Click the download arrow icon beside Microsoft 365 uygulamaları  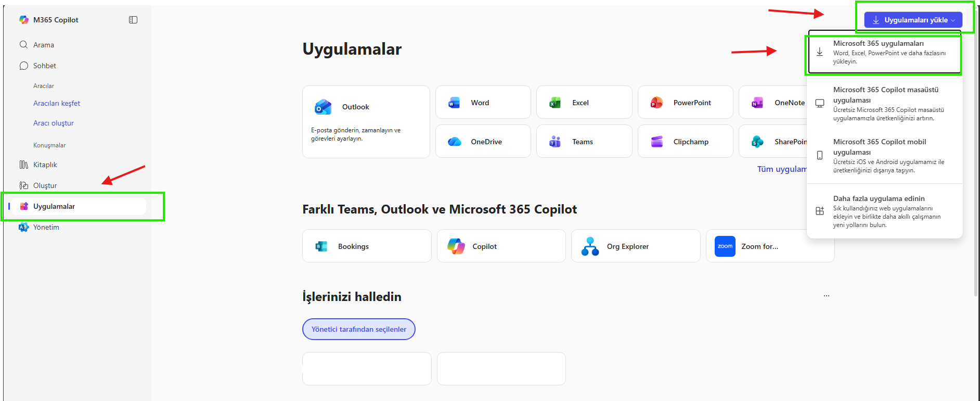coord(820,52)
